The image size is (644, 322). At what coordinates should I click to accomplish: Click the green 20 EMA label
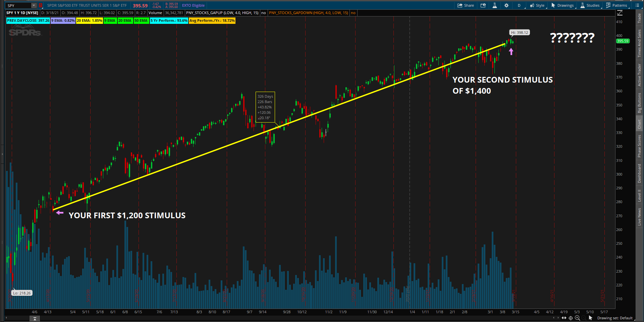125,20
